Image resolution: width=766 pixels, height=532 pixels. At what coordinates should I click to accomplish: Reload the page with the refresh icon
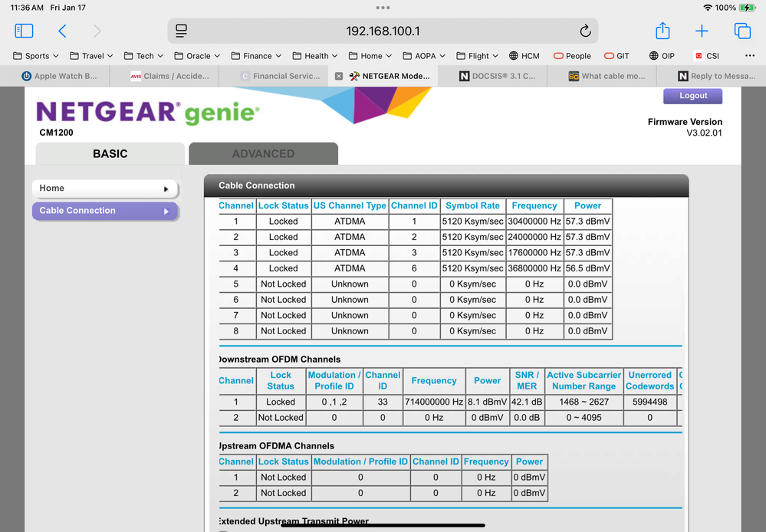coord(585,31)
